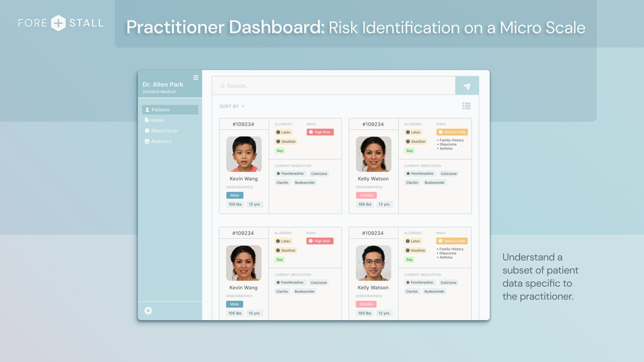Click top-right Kelly Watson's profile photo

(373, 154)
